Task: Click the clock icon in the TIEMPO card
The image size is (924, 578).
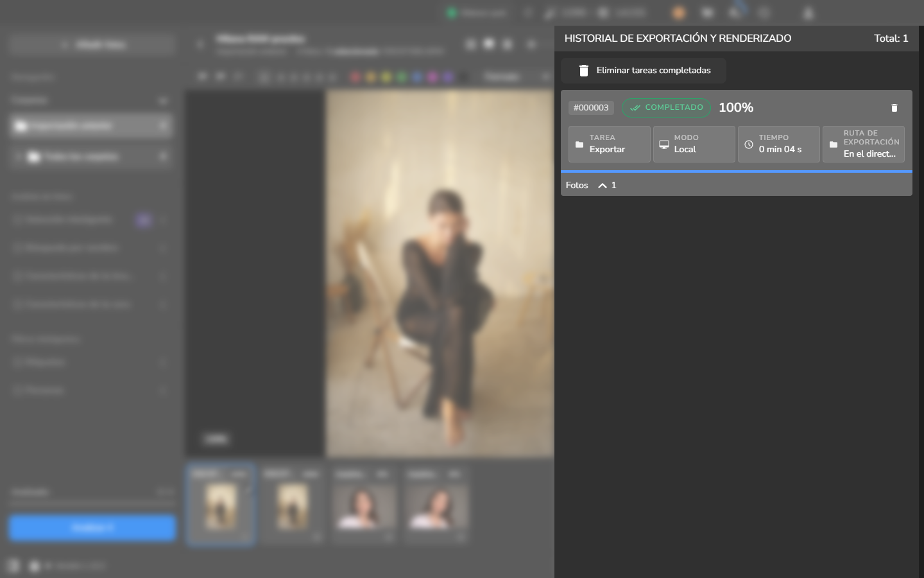Action: (x=749, y=144)
